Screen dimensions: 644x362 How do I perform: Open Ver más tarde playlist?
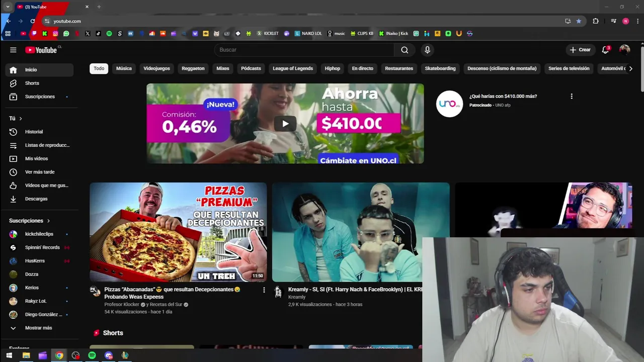tap(39, 172)
